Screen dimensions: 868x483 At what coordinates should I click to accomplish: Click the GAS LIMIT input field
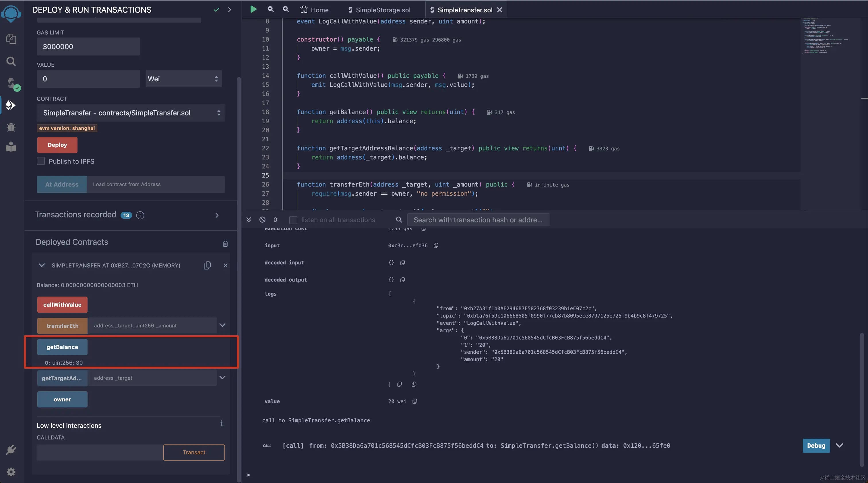88,47
